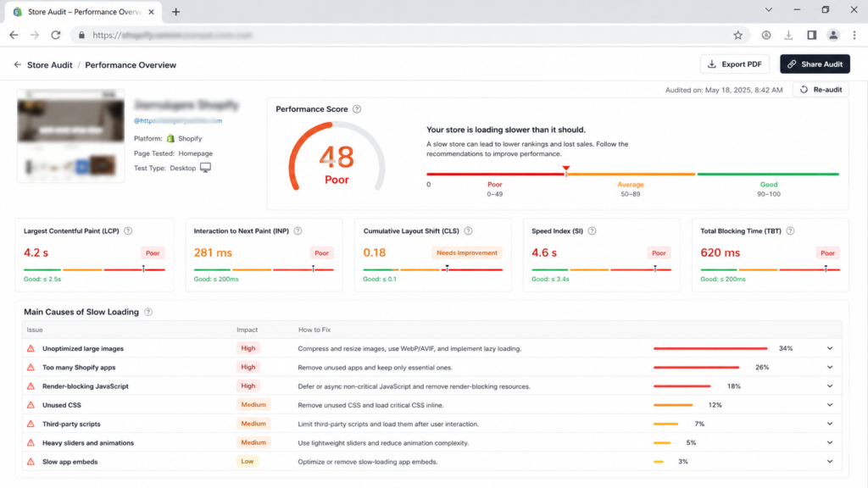Click the tab search chevron in title bar
This screenshot has width=868, height=488.
pos(768,9)
